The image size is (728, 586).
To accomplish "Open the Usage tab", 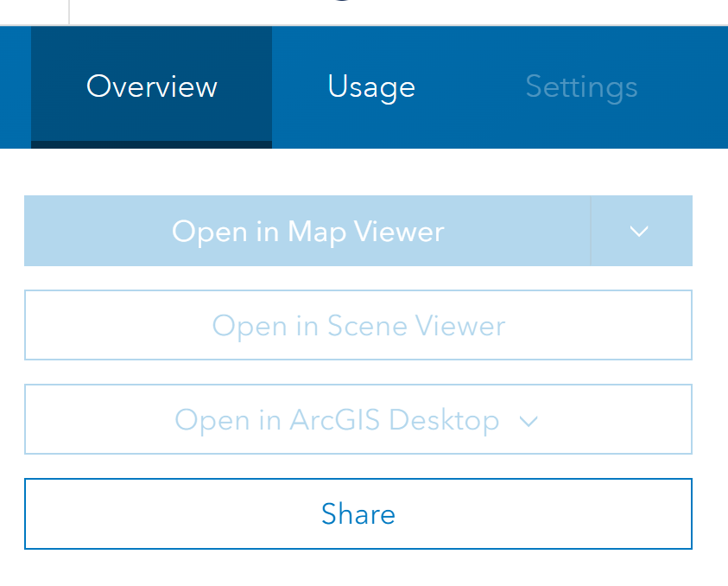I will (371, 87).
